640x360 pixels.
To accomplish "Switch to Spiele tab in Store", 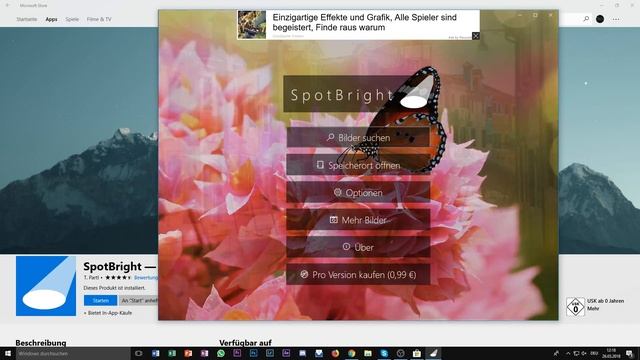I will 72,19.
